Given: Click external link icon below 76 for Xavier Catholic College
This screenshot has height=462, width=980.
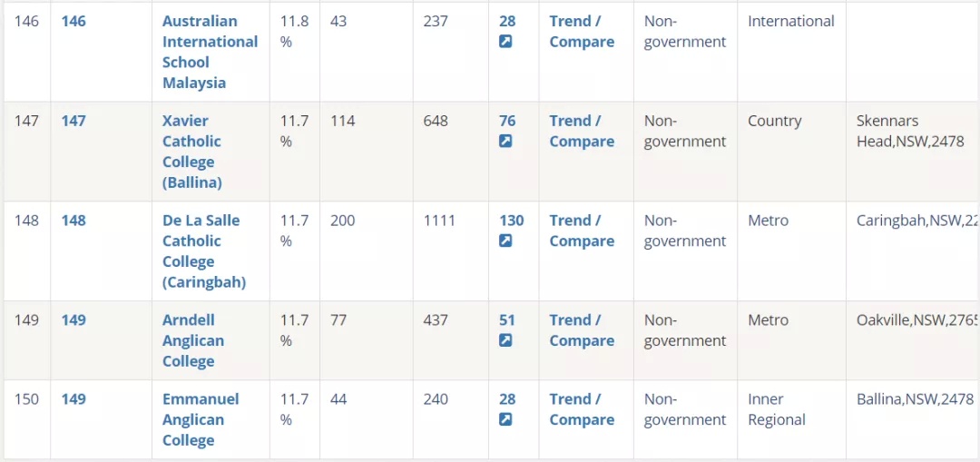Looking at the screenshot, I should (x=505, y=142).
